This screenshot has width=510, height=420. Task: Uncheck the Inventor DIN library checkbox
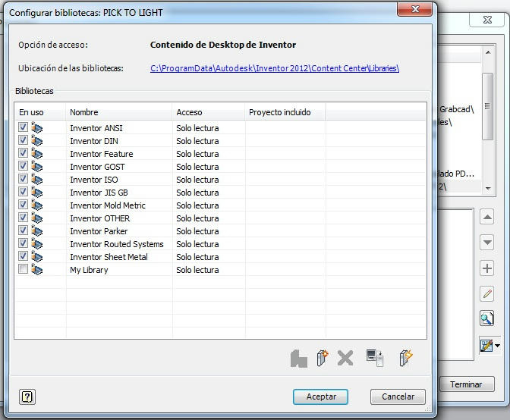coord(23,140)
